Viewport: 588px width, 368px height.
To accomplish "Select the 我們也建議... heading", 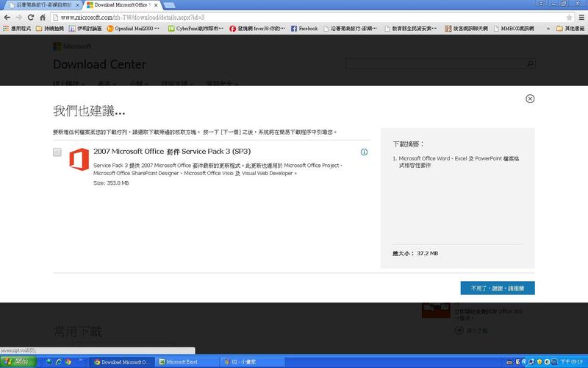I will pos(89,111).
